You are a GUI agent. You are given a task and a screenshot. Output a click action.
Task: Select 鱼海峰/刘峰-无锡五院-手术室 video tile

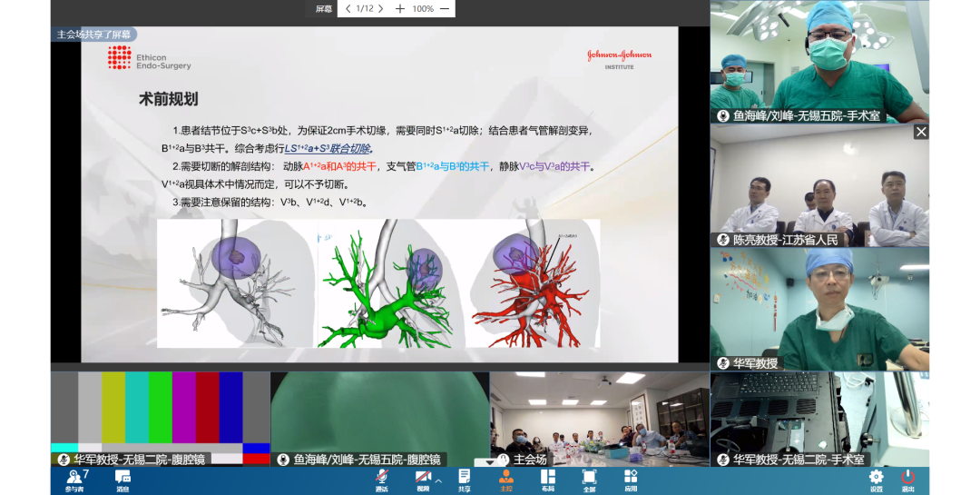click(819, 62)
